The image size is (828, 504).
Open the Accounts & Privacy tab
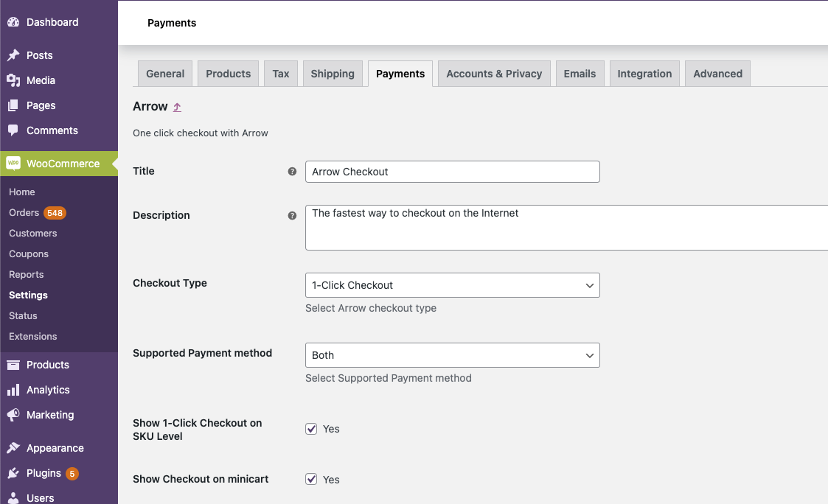coord(494,74)
